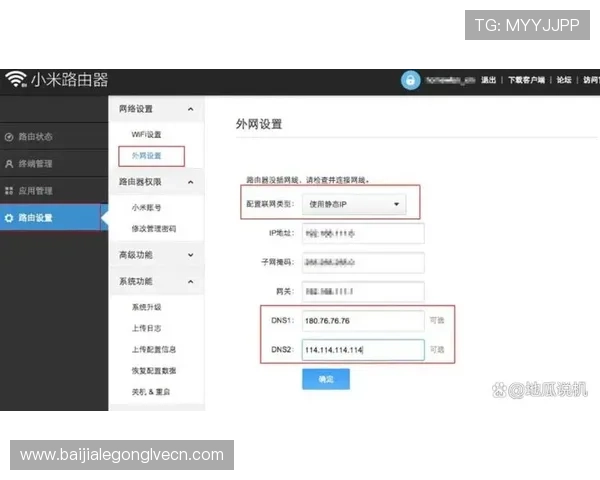Open 系统升级 submenu item
This screenshot has width=600, height=480.
click(146, 307)
